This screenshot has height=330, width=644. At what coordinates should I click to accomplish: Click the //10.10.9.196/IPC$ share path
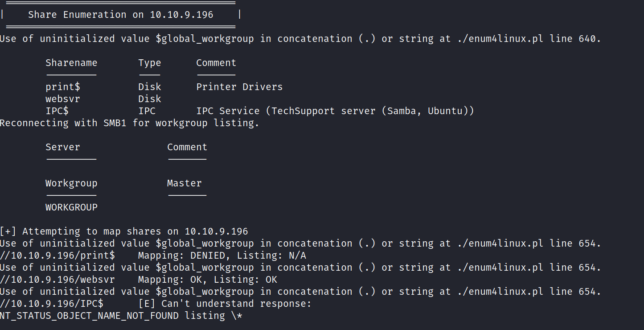click(52, 304)
